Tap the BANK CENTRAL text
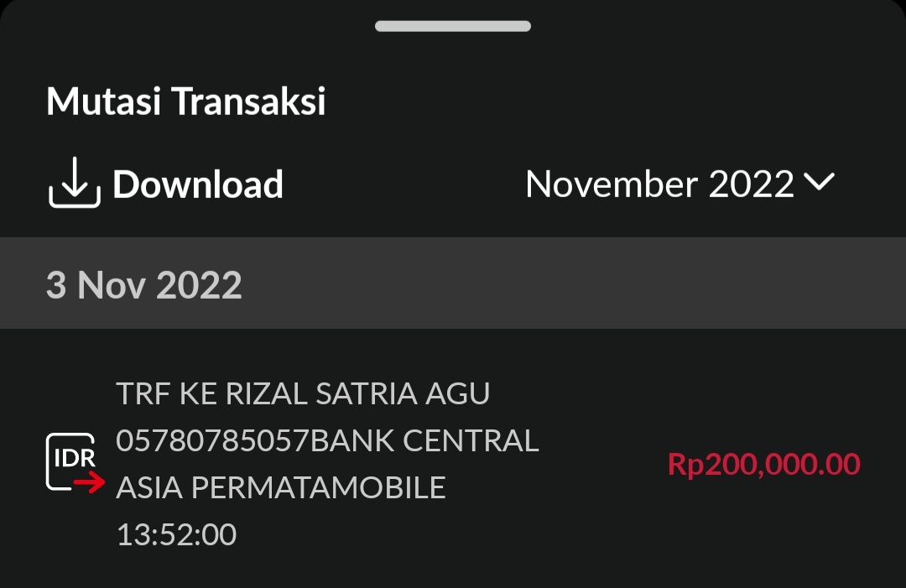Viewport: 906px width, 588px height. pos(424,440)
